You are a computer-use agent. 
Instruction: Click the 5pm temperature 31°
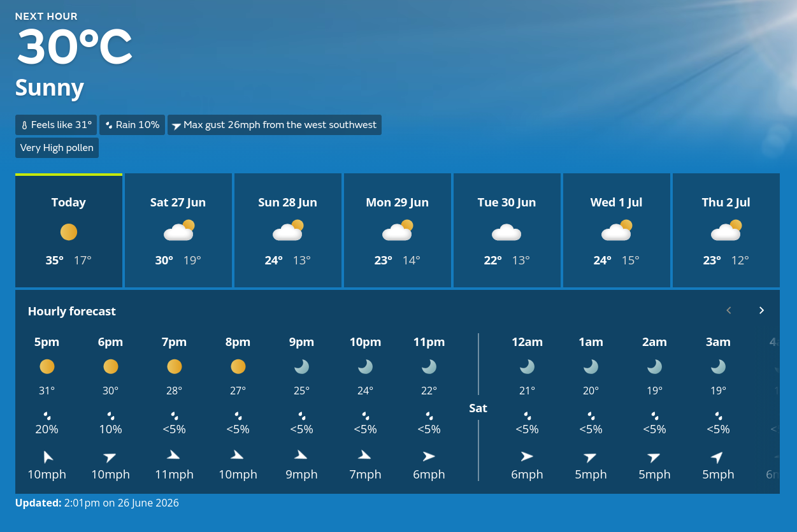[47, 391]
